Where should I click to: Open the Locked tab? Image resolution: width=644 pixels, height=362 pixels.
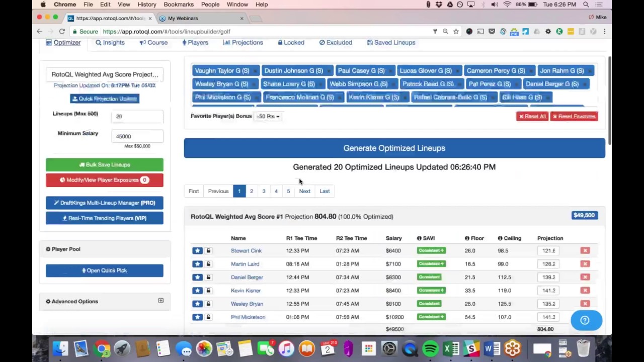pos(291,43)
